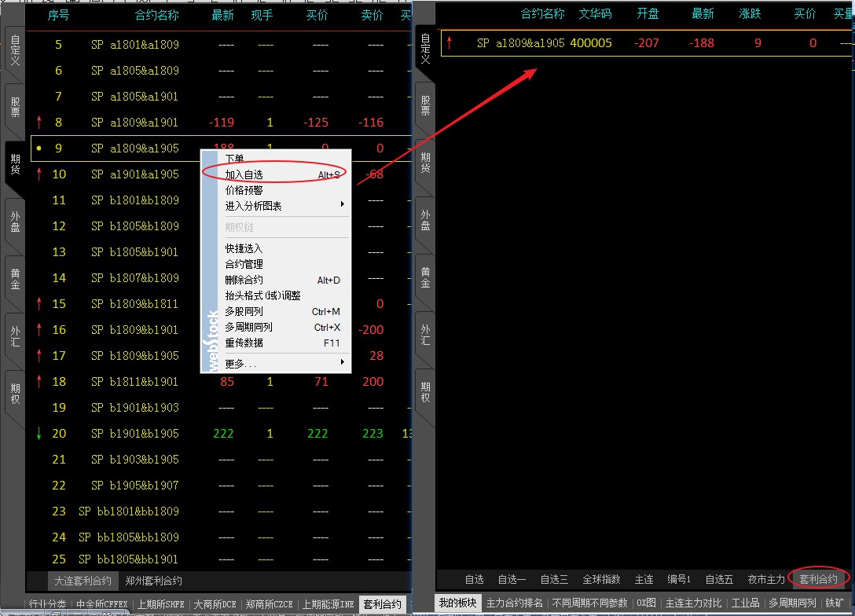This screenshot has width=855, height=616.
Task: Select SP a1809&a1905 row in right window
Action: tap(646, 43)
